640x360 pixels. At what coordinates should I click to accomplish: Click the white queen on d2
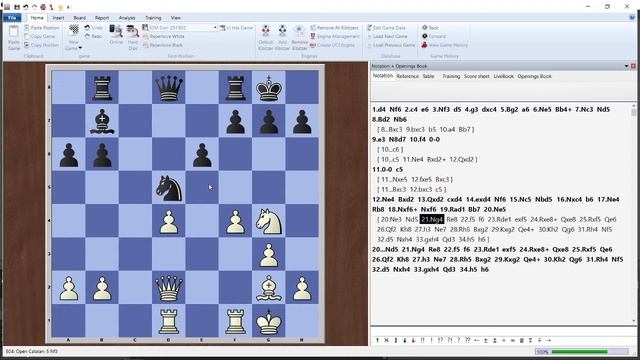click(169, 288)
